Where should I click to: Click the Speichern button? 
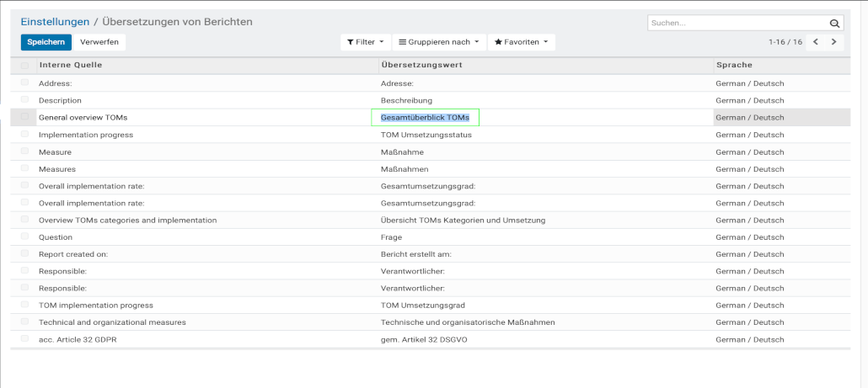pos(46,41)
